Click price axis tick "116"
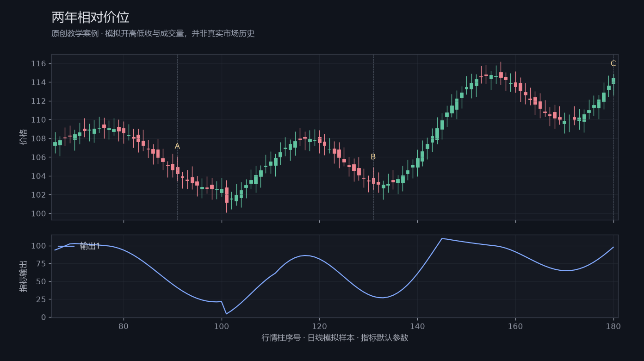Viewport: 644px width, 361px height. [x=39, y=64]
